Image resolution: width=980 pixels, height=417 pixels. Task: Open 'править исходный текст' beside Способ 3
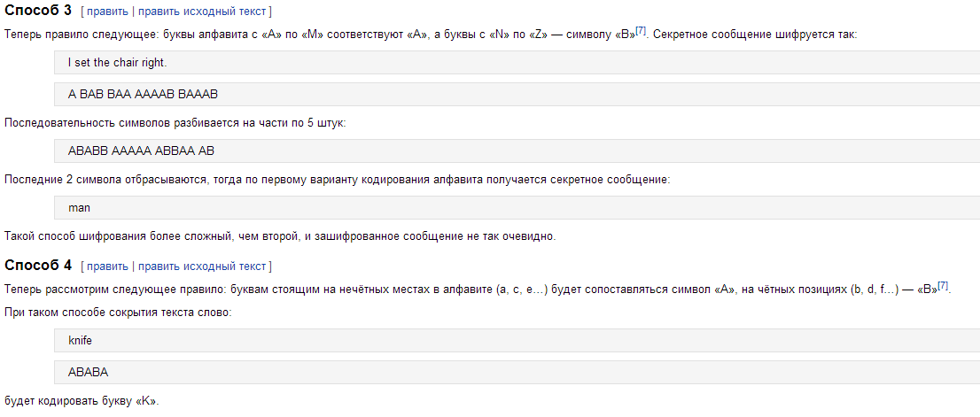202,12
